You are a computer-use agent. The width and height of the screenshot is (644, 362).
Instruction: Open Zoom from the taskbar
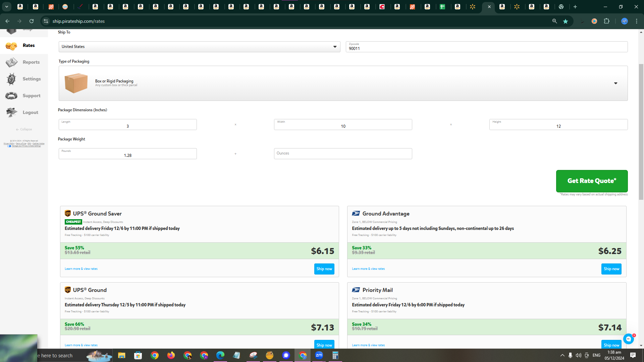coord(319,355)
